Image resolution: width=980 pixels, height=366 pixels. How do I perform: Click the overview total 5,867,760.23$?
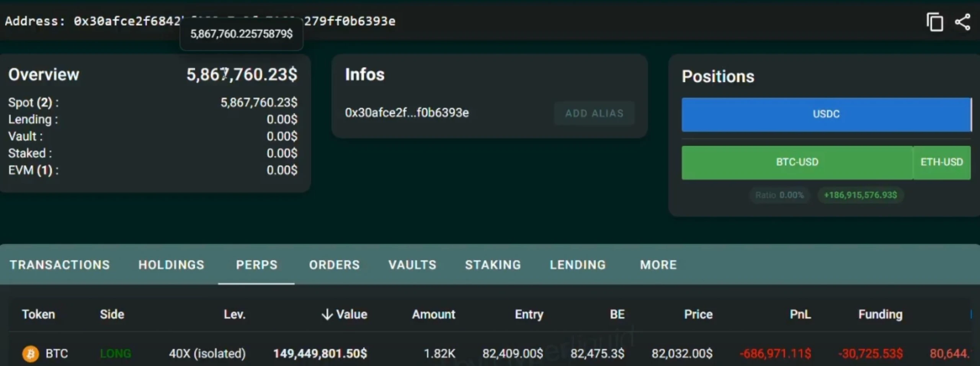(242, 74)
